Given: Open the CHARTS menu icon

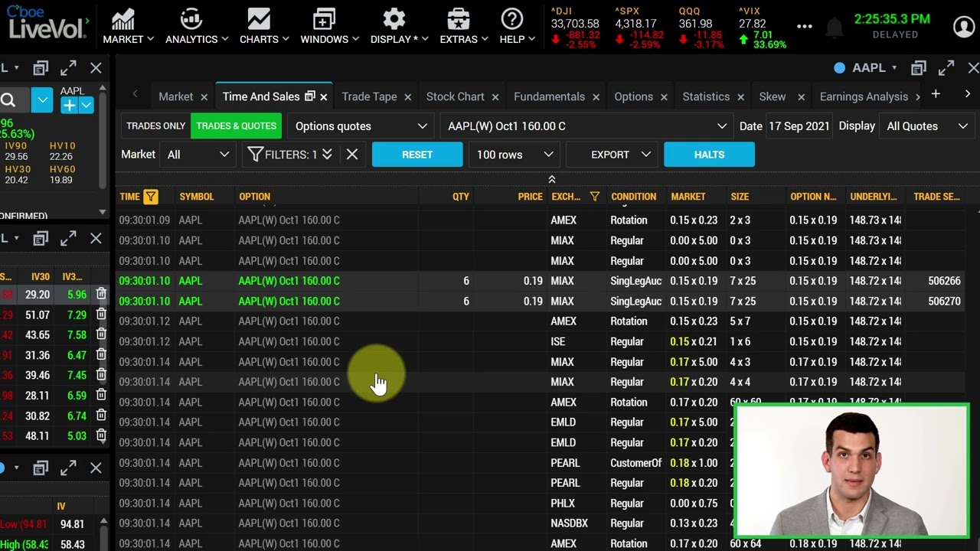Looking at the screenshot, I should [x=259, y=19].
